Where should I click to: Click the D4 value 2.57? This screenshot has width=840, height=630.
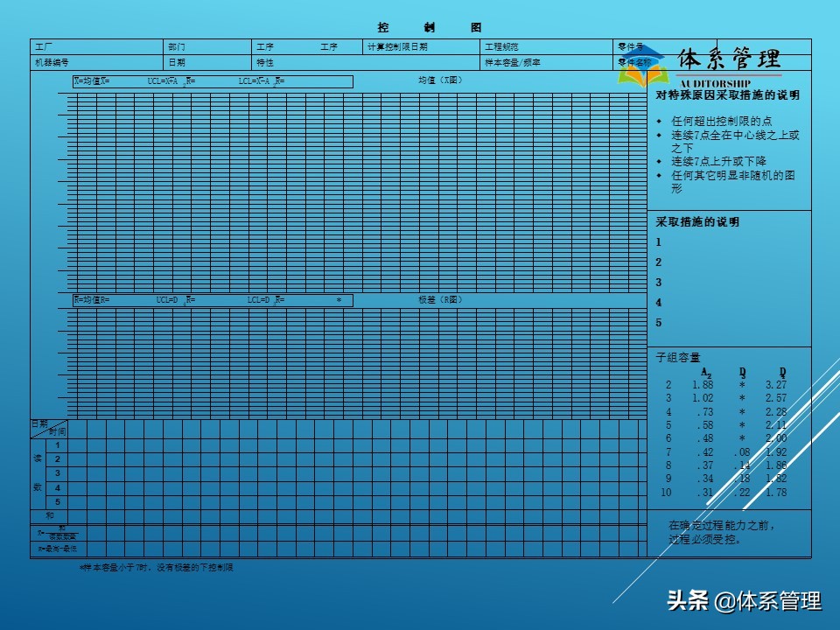pos(776,398)
